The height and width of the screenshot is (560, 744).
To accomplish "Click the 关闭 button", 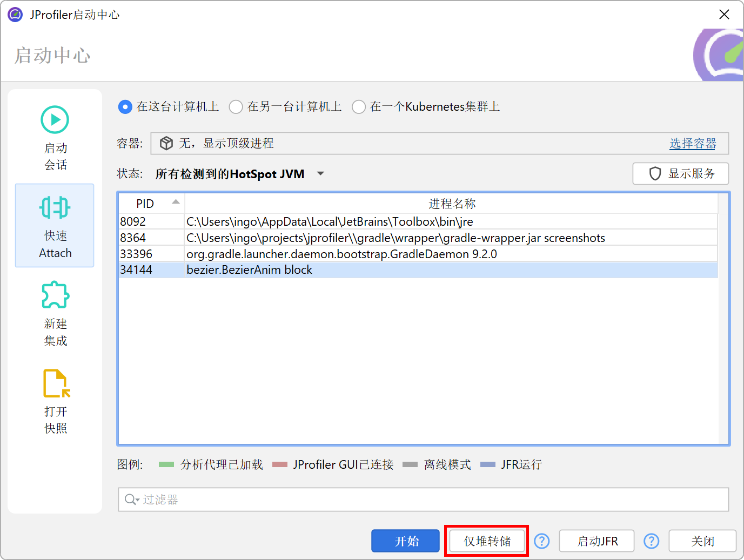I will (702, 541).
